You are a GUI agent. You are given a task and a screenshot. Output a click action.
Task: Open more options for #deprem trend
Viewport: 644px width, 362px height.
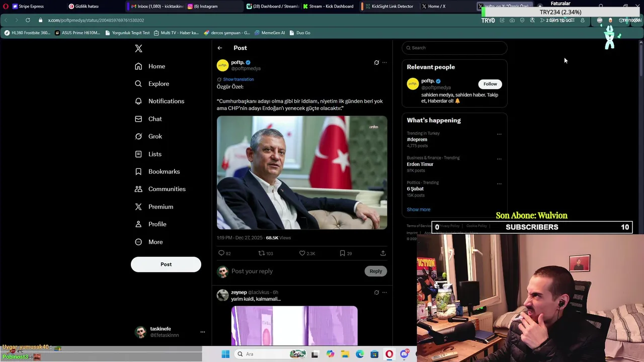click(x=499, y=134)
